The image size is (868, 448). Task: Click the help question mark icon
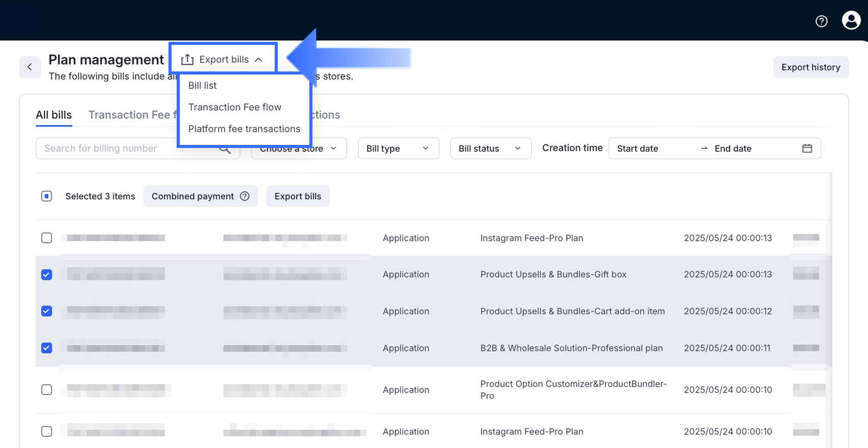821,21
